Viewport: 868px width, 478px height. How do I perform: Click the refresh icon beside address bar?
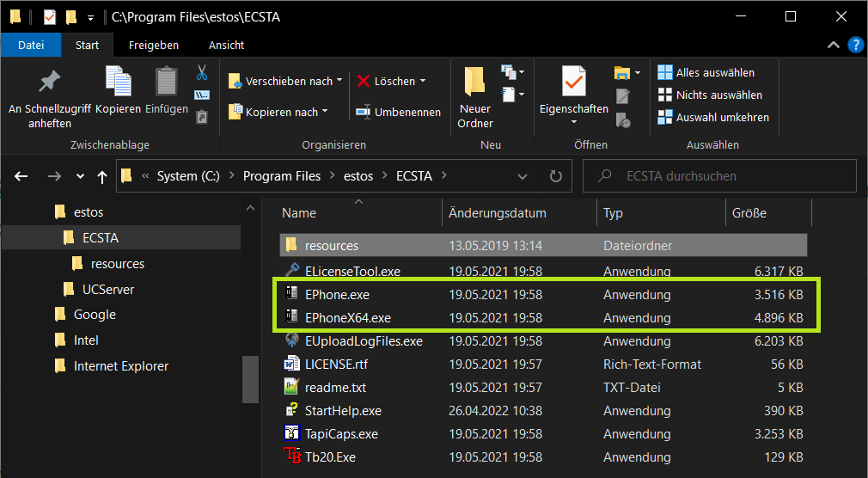click(555, 176)
